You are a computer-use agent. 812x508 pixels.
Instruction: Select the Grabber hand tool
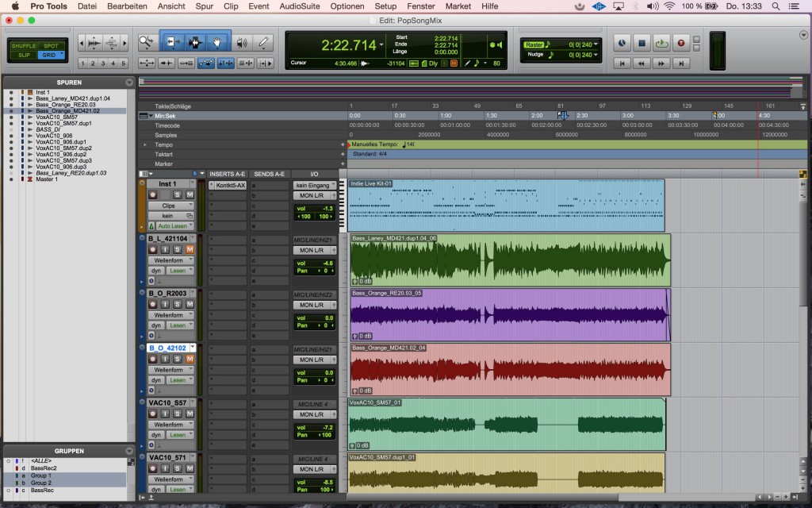(217, 43)
